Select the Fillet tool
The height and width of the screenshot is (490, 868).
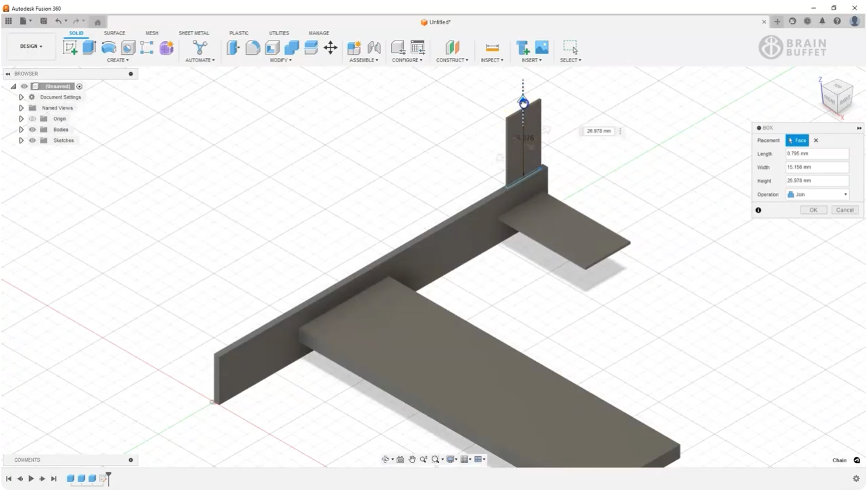[253, 47]
